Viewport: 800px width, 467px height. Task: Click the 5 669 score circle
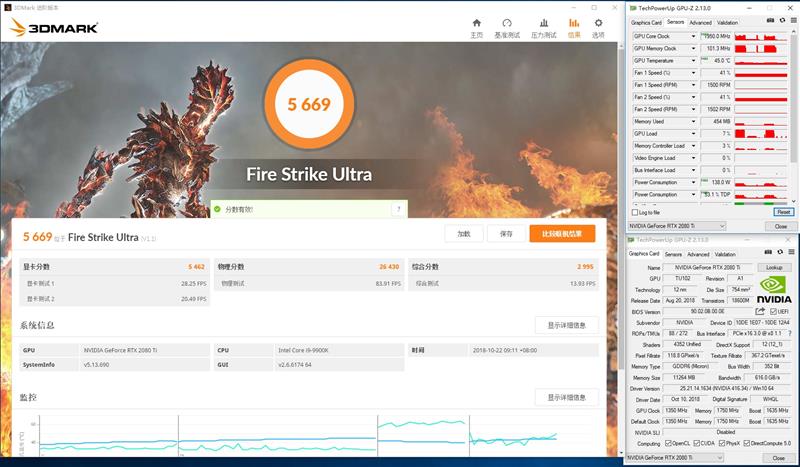(309, 104)
